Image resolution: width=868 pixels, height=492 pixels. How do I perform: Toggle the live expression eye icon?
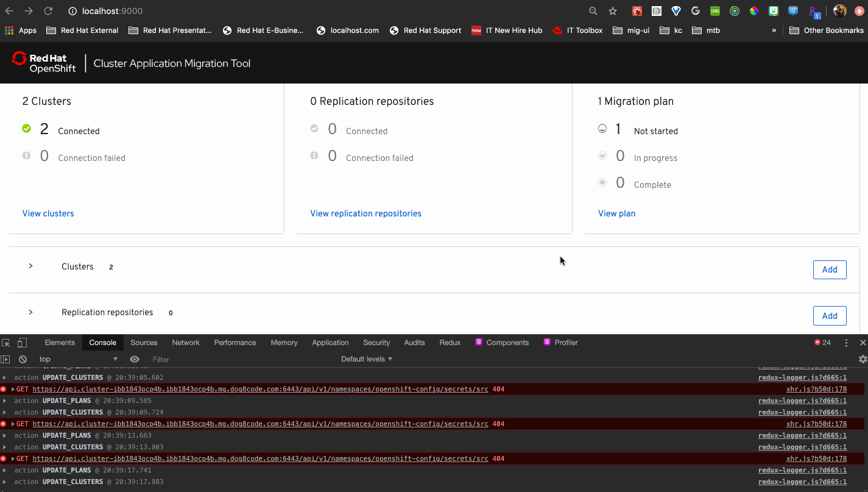coord(135,359)
